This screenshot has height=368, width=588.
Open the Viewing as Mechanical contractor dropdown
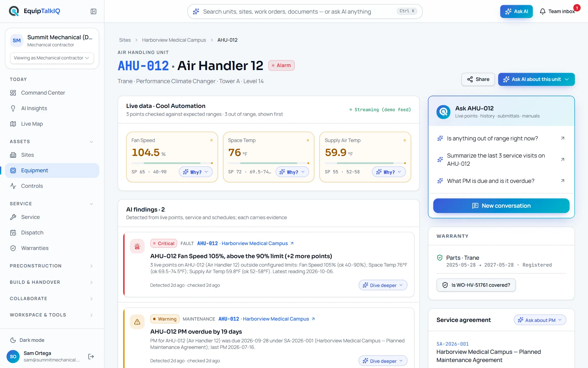52,58
